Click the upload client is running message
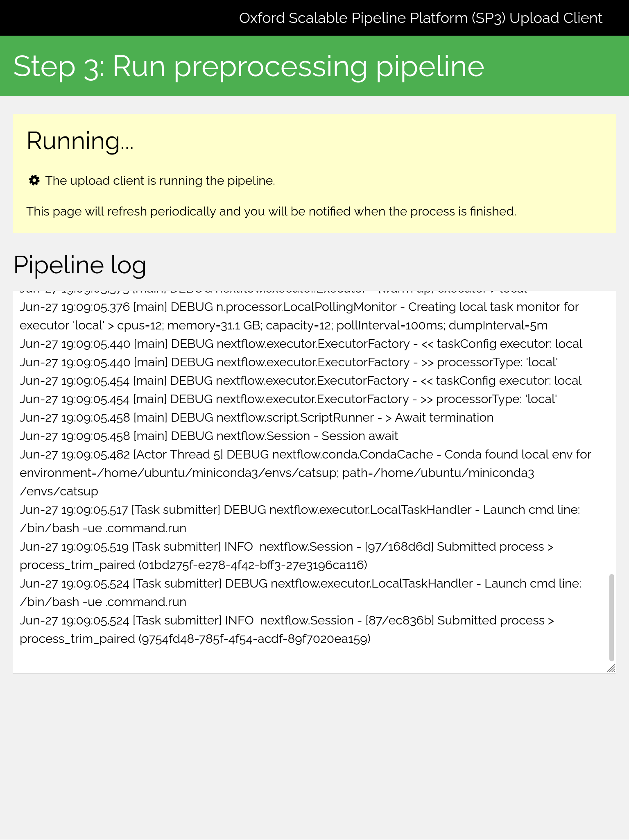The height and width of the screenshot is (840, 629). 160,181
